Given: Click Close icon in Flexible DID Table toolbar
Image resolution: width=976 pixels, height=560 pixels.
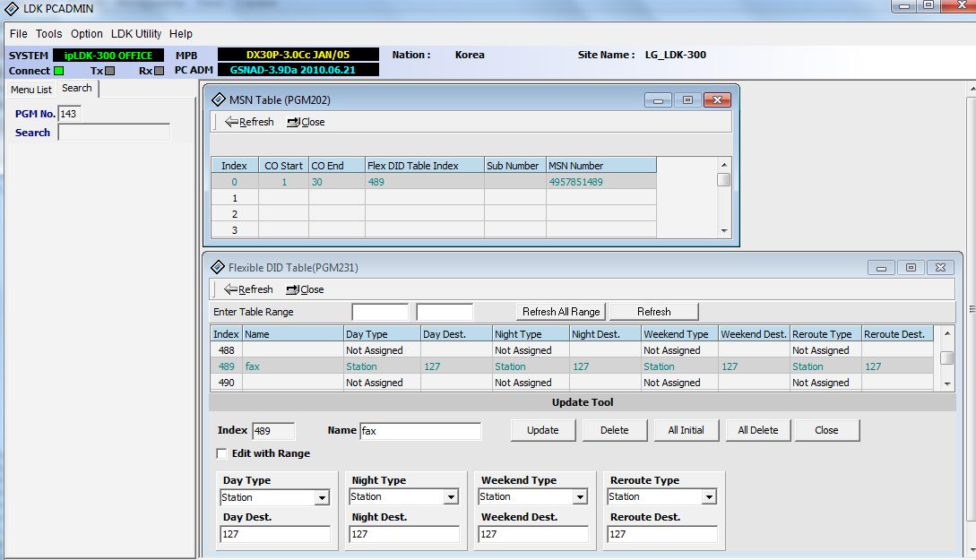Looking at the screenshot, I should (x=292, y=289).
